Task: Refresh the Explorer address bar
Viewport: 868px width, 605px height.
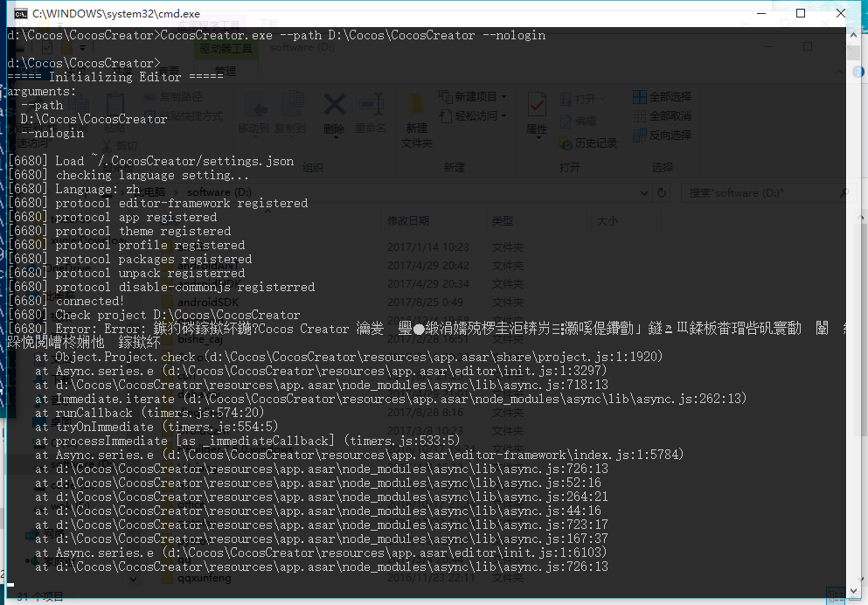Action: [662, 192]
